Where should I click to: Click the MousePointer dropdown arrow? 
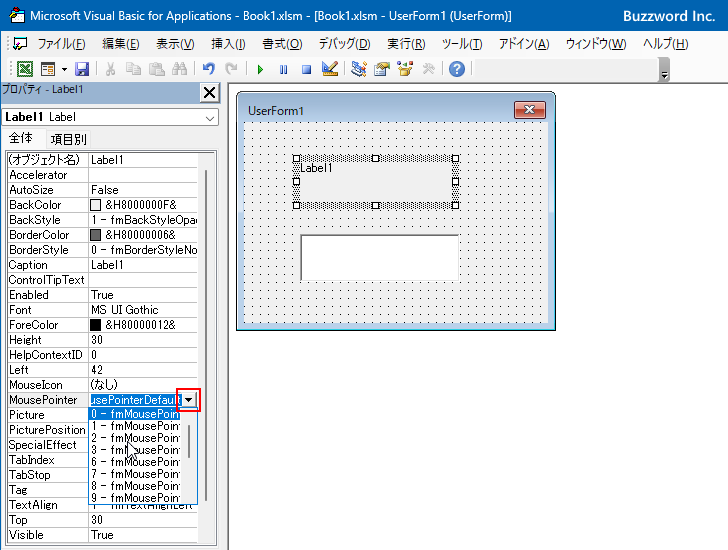[x=188, y=400]
